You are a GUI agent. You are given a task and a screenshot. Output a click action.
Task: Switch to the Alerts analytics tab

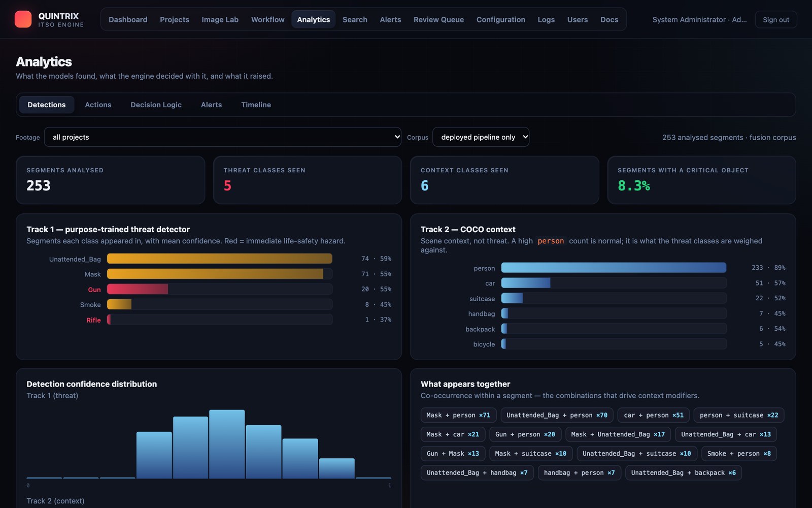tap(211, 105)
